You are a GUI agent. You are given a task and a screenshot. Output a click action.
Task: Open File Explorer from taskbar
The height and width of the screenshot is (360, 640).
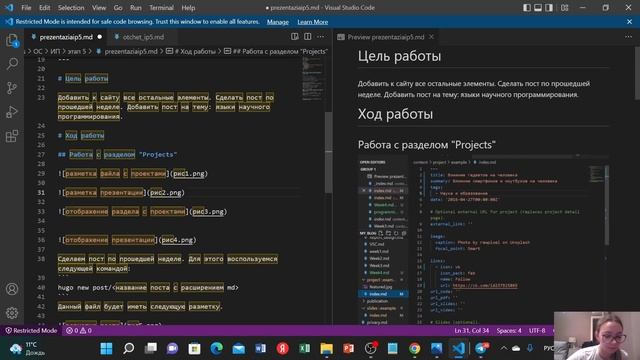coord(327,349)
